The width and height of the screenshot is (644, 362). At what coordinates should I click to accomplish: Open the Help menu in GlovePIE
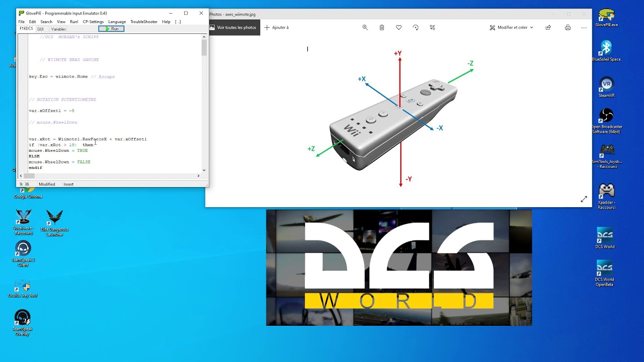(x=166, y=22)
